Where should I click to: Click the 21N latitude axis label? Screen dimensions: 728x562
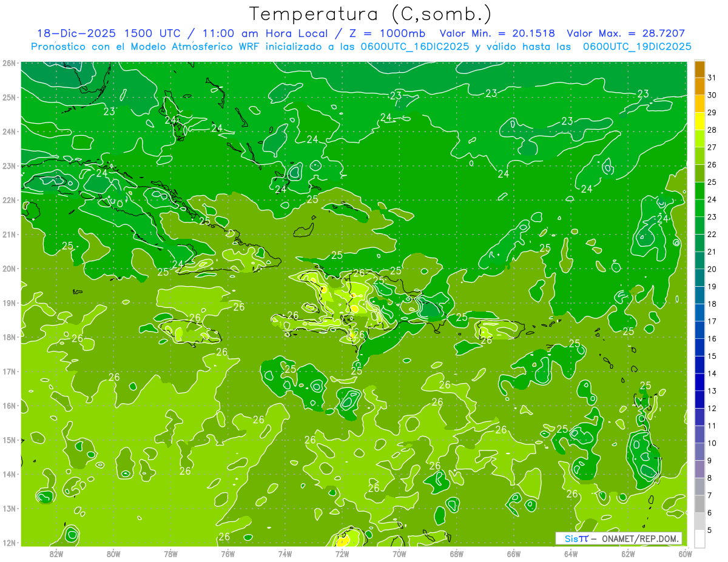8,234
